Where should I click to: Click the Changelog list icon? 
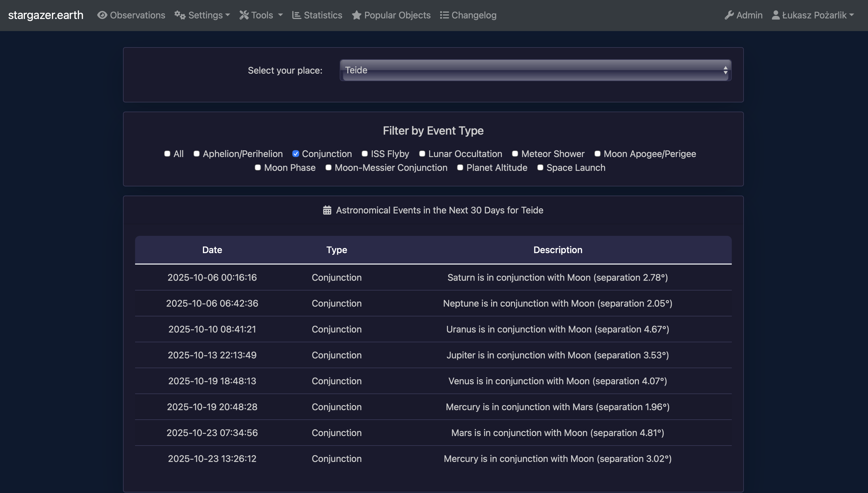pyautogui.click(x=444, y=15)
